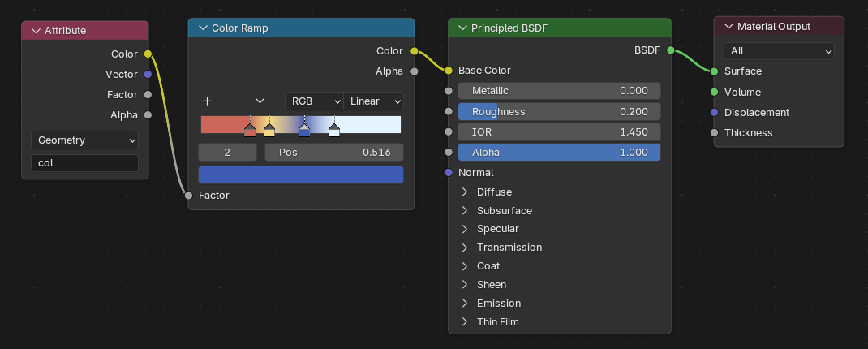Open the Linear interpolation dropdown
This screenshot has width=868, height=349.
pyautogui.click(x=374, y=101)
